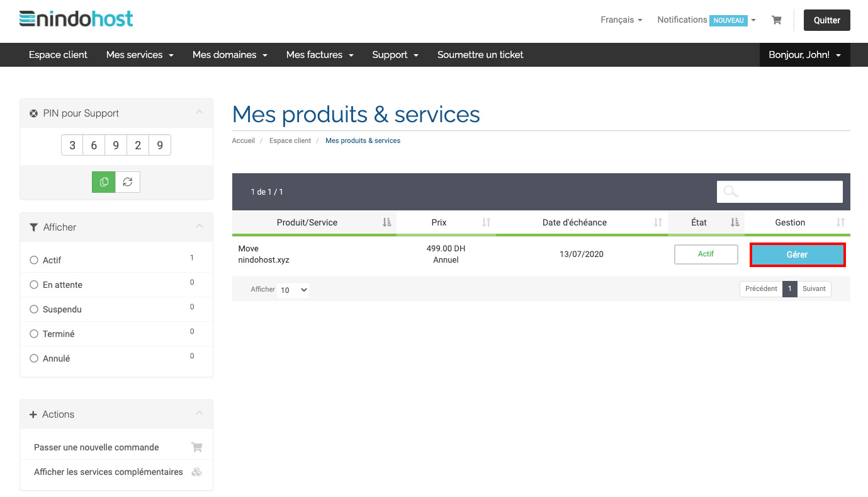Click the 499.00 DH price cell
This screenshot has width=868, height=497.
446,254
